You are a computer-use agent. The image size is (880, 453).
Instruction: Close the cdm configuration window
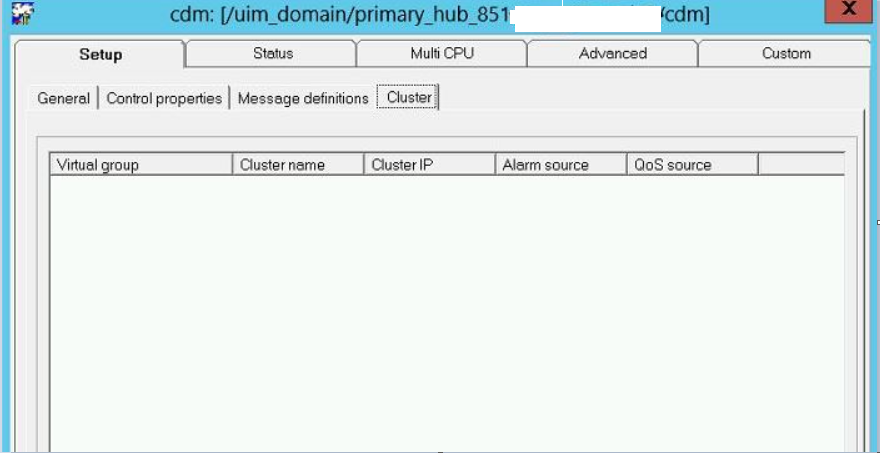click(x=849, y=10)
